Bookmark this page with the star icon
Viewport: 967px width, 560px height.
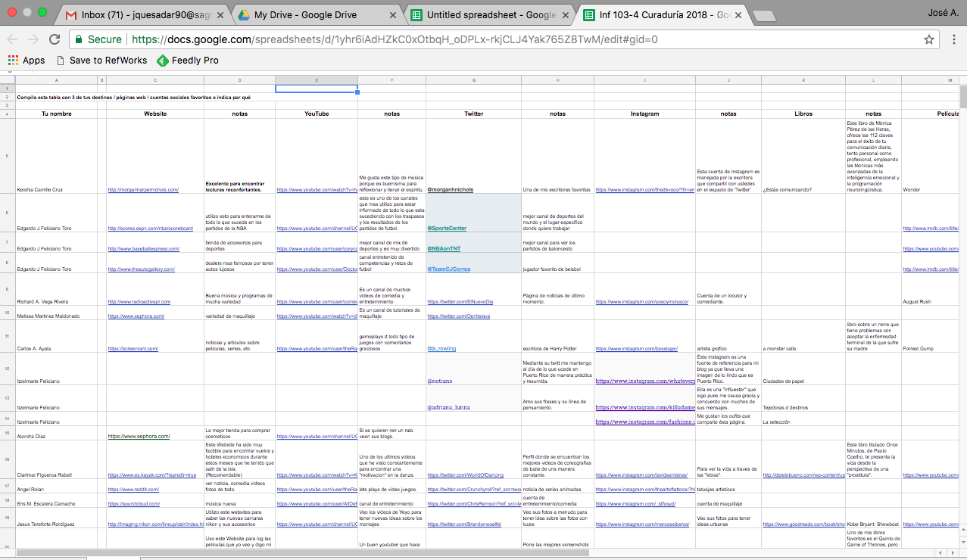(928, 39)
